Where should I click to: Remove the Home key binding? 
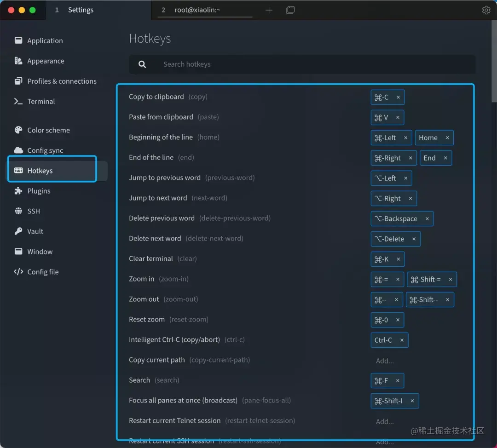[447, 138]
